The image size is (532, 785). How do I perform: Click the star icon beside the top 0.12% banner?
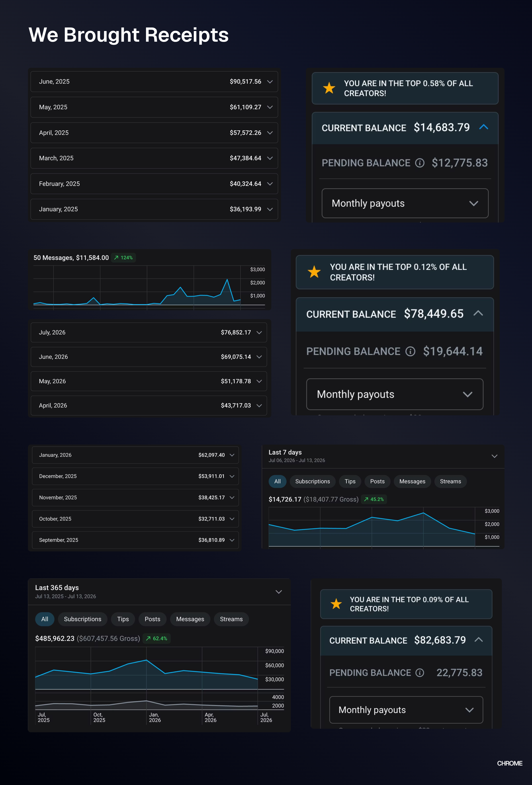click(x=314, y=271)
